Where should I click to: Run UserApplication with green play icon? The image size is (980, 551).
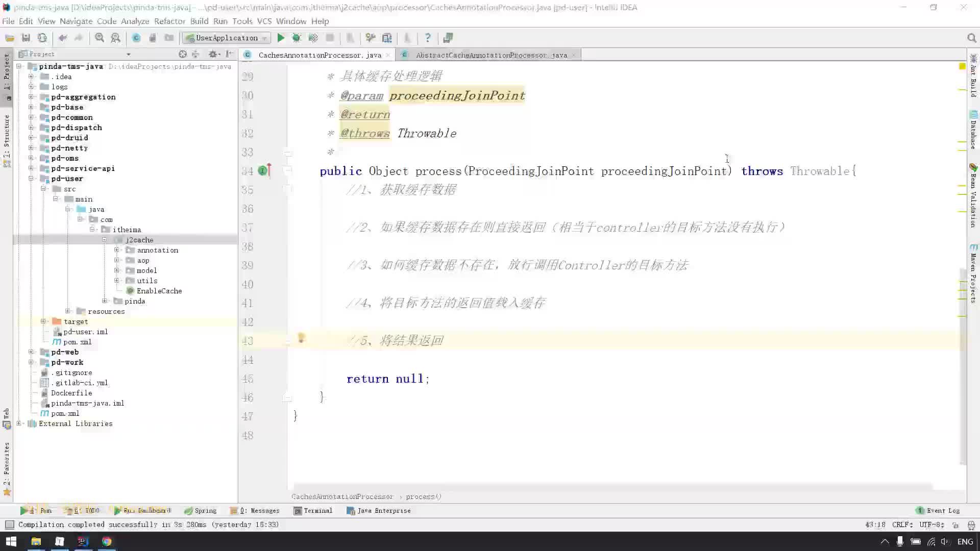281,38
